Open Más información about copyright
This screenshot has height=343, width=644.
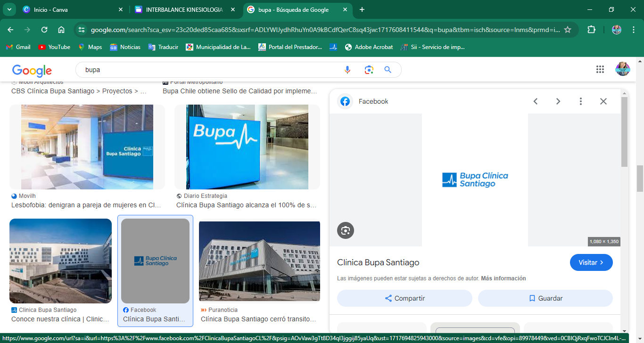tap(504, 278)
